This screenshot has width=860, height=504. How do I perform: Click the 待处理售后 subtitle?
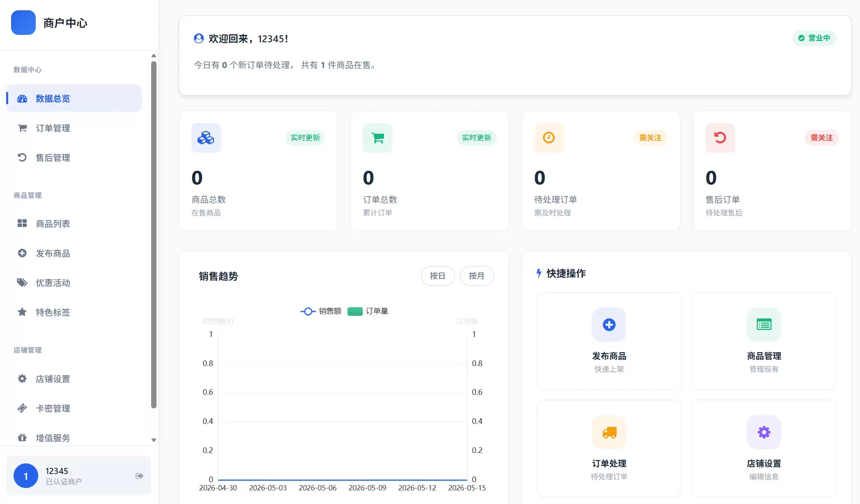pos(724,213)
